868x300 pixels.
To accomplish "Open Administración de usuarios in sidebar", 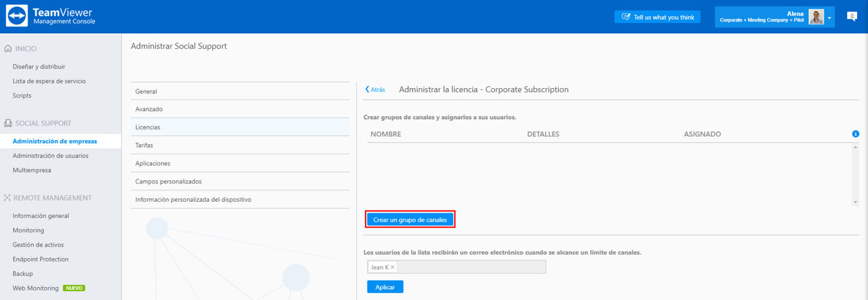I will tap(50, 156).
